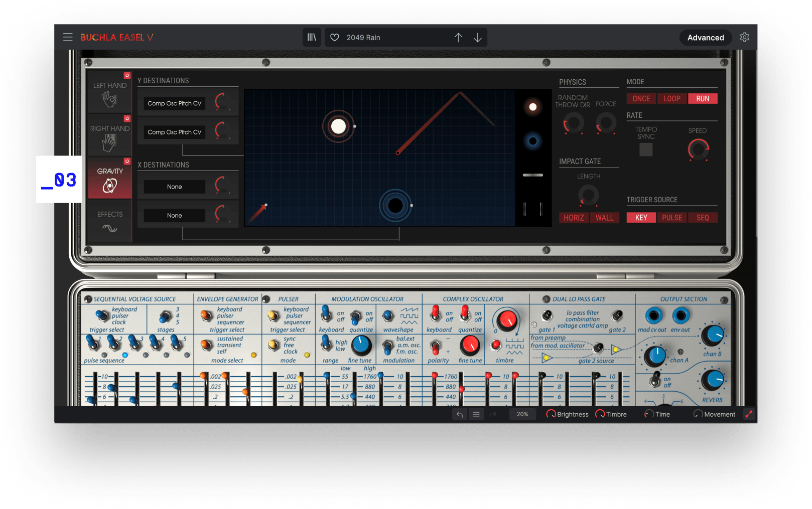The height and width of the screenshot is (509, 812).
Task: Click undo arrow in bottom toolbar
Action: tap(460, 414)
